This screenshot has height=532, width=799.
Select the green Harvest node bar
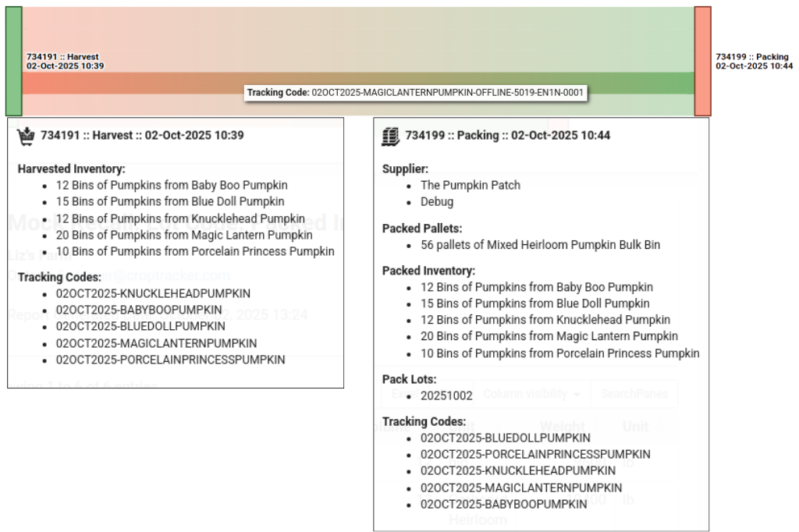tap(13, 61)
